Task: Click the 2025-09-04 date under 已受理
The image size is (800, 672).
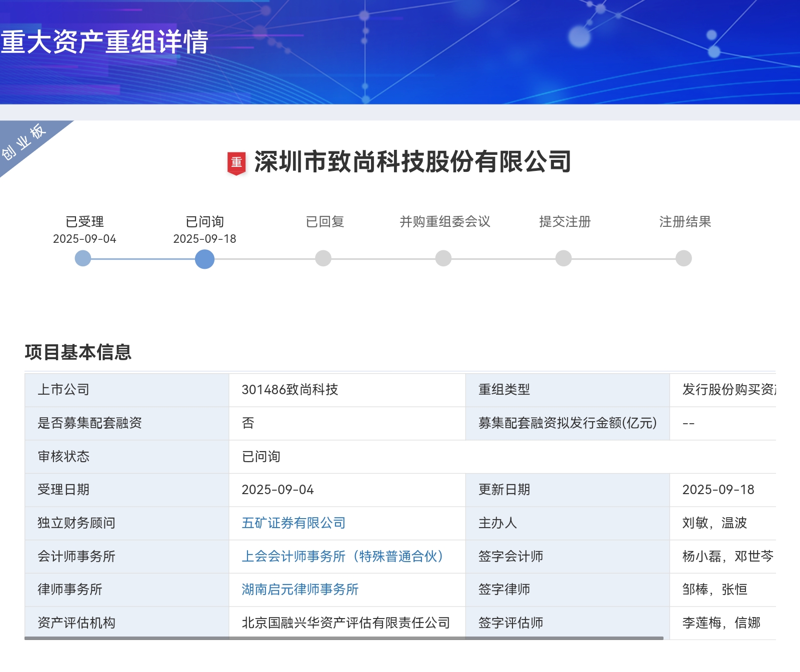Action: coord(84,239)
